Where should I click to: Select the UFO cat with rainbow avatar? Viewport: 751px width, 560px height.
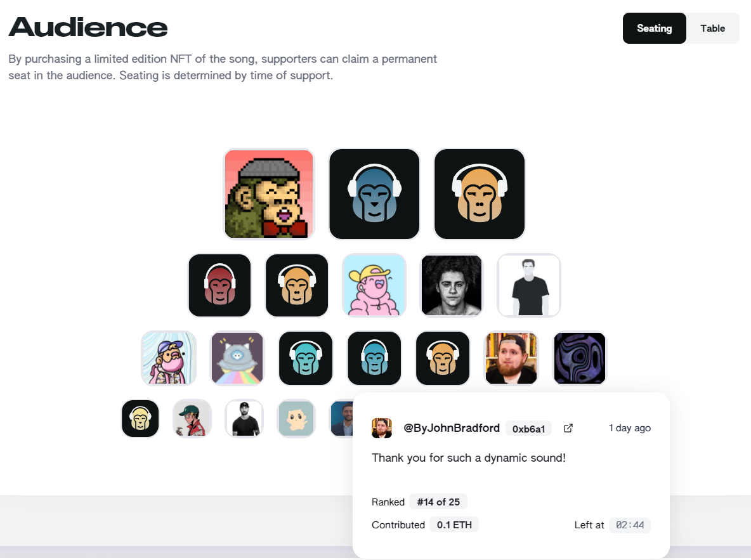(x=237, y=358)
